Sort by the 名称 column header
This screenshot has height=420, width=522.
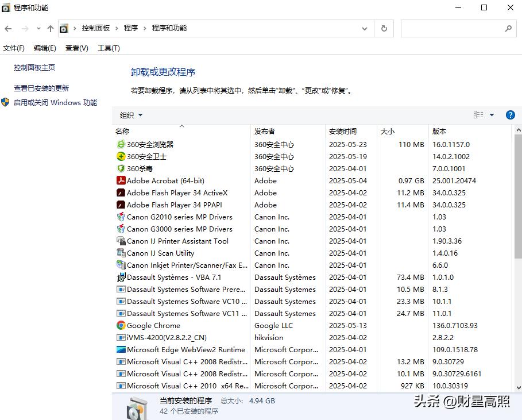pos(181,131)
